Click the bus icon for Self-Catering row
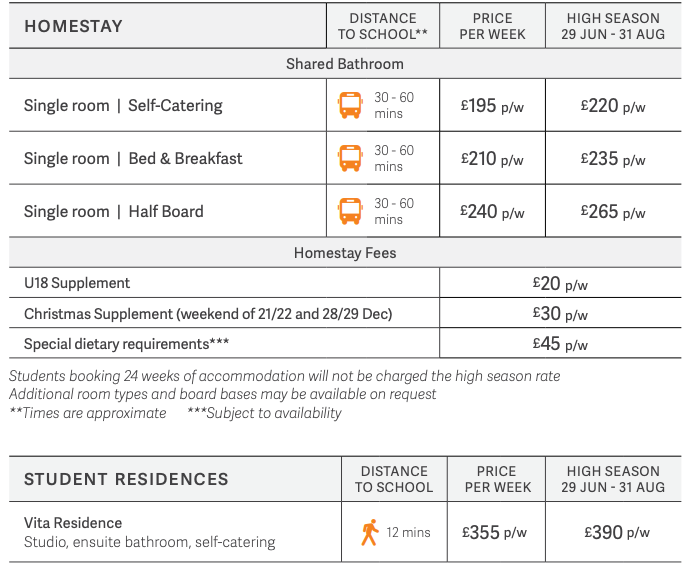 click(x=350, y=105)
